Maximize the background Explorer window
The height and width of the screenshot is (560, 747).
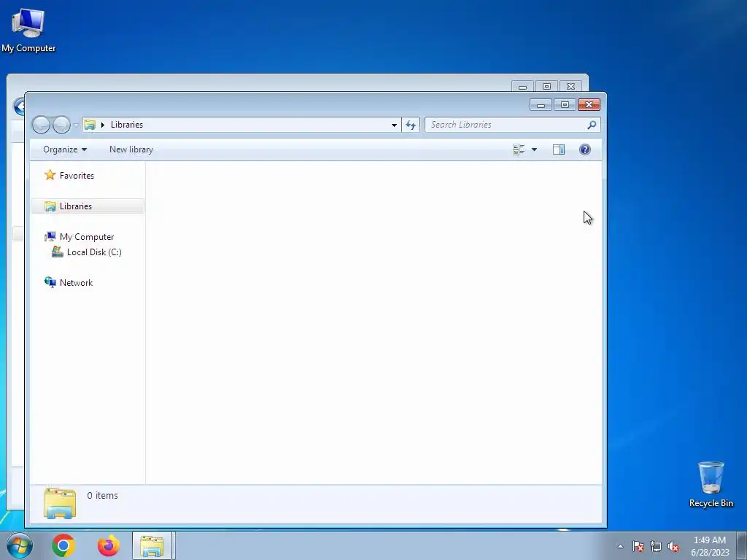pyautogui.click(x=546, y=86)
